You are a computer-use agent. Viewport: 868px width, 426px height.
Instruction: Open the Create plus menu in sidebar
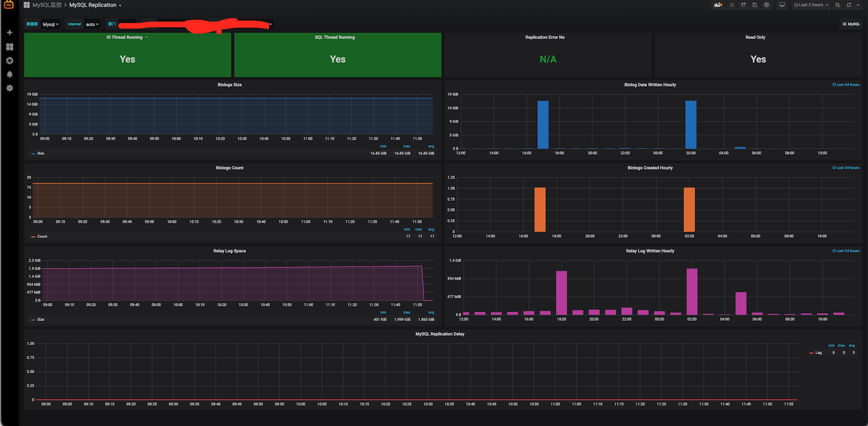[x=9, y=32]
